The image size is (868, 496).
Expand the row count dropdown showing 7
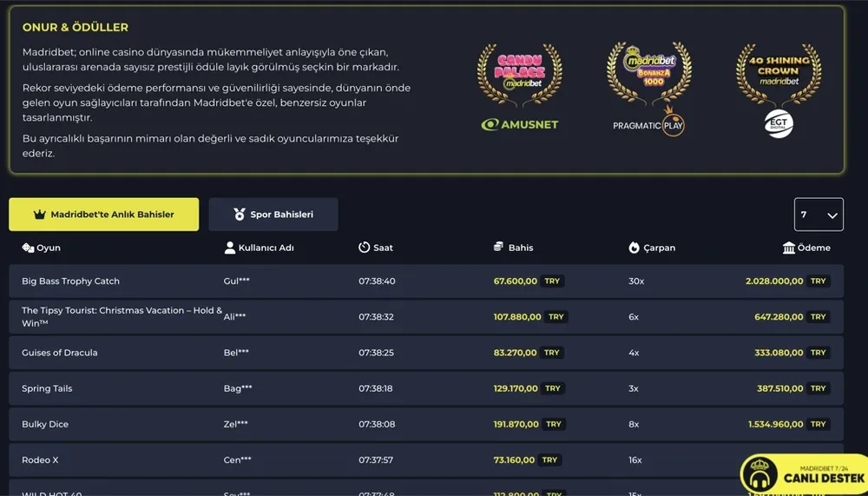819,215
